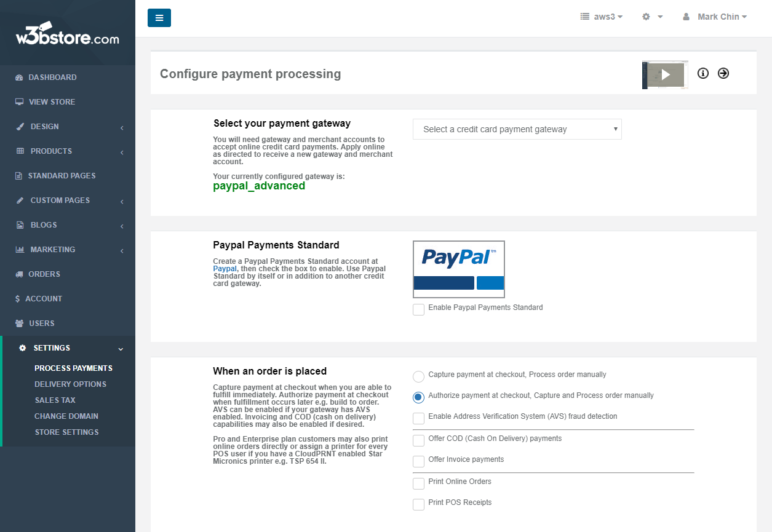Click the right arrow circle icon
The width and height of the screenshot is (772, 532).
[723, 73]
